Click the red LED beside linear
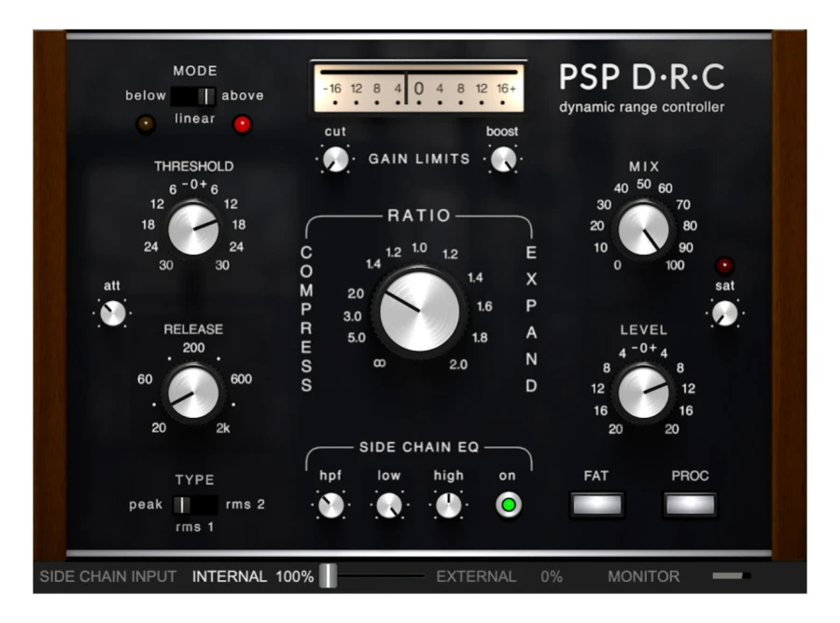 point(242,124)
